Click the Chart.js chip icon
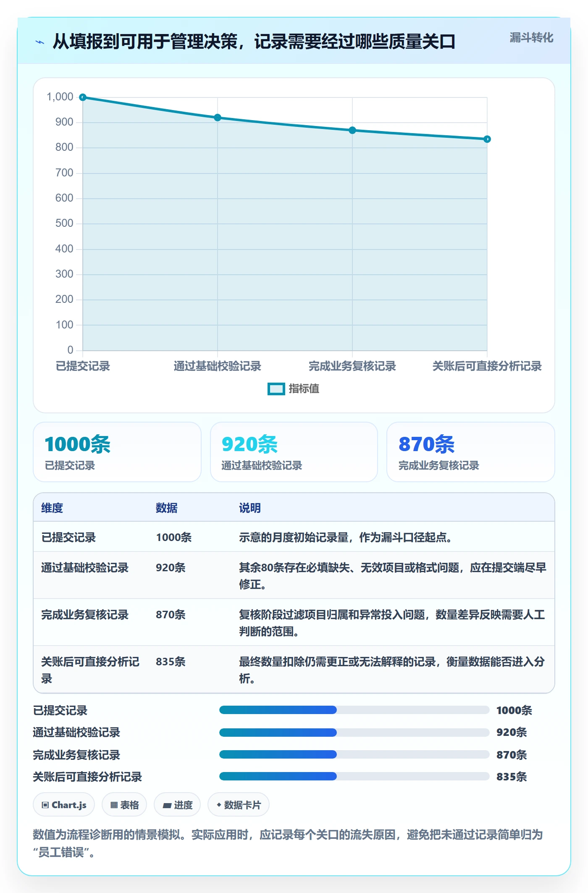Image resolution: width=588 pixels, height=893 pixels. (x=45, y=805)
